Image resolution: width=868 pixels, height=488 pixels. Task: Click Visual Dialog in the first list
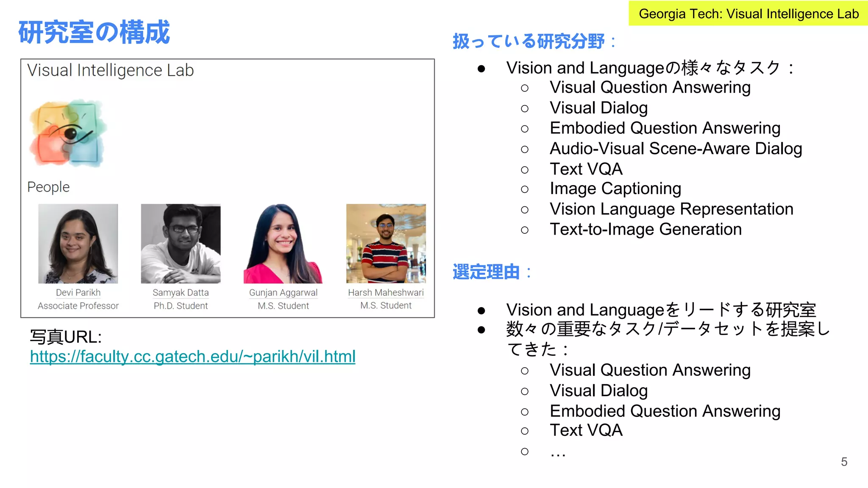598,108
